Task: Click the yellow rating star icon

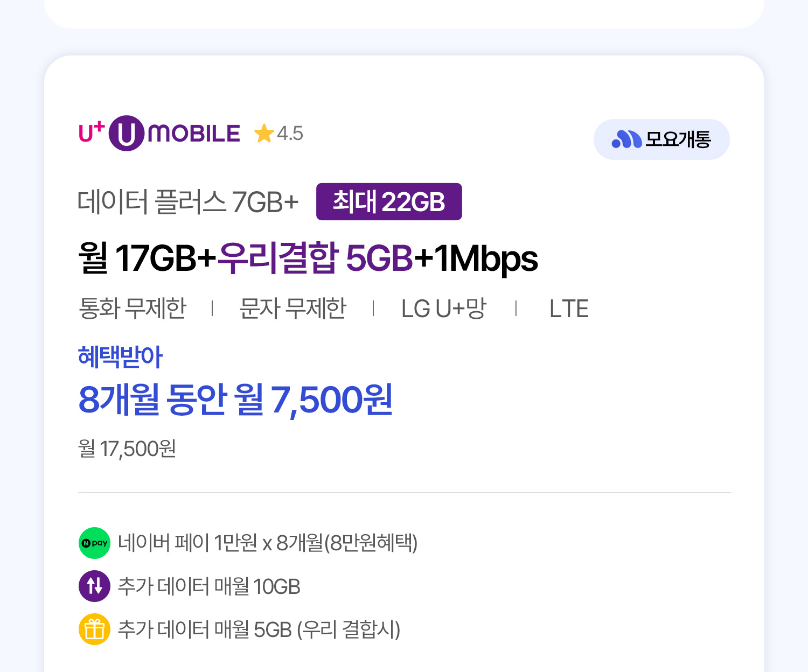Action: (264, 134)
